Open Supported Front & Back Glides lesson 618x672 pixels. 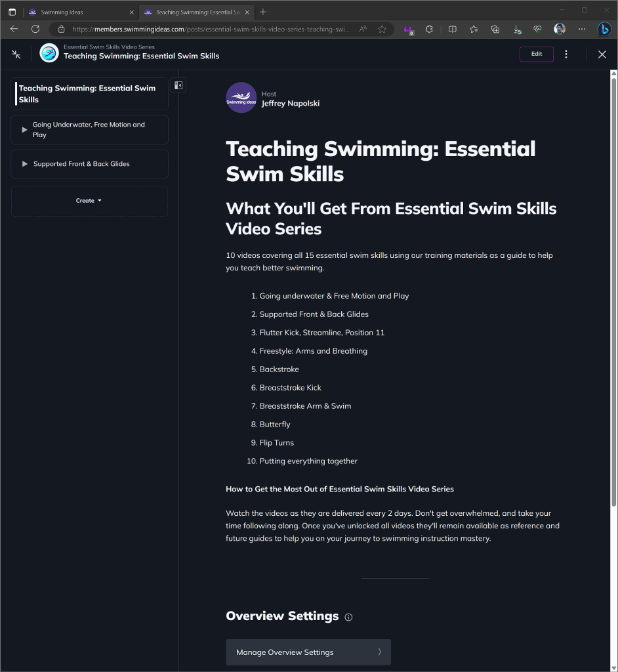tap(89, 164)
